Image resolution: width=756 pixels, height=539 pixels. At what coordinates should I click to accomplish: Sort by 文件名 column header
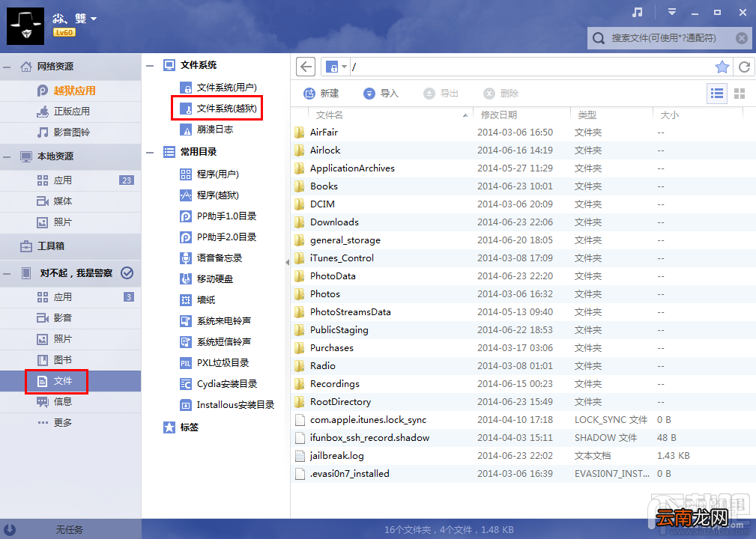[x=390, y=115]
